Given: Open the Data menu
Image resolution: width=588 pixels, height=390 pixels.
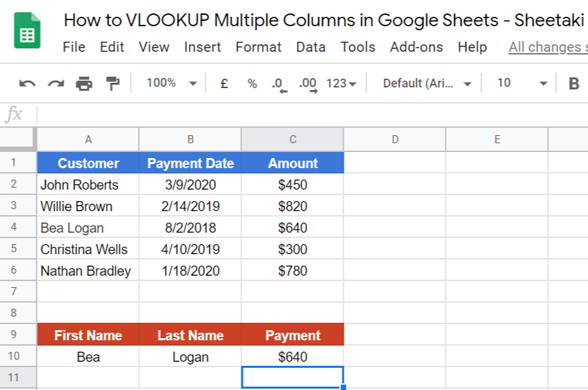Looking at the screenshot, I should click(x=310, y=47).
